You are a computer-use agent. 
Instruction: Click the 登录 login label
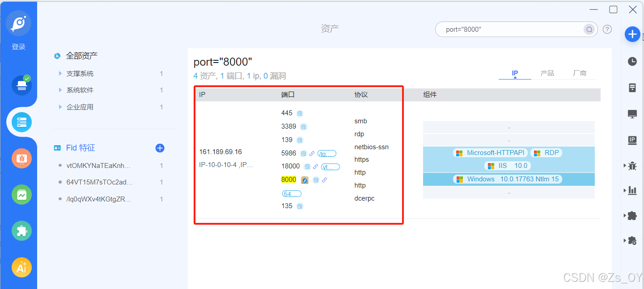[x=18, y=46]
